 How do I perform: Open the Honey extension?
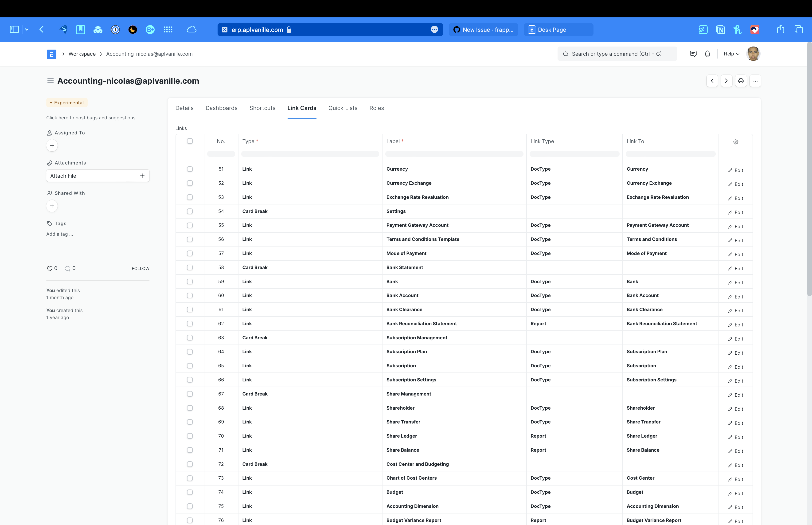click(x=737, y=30)
